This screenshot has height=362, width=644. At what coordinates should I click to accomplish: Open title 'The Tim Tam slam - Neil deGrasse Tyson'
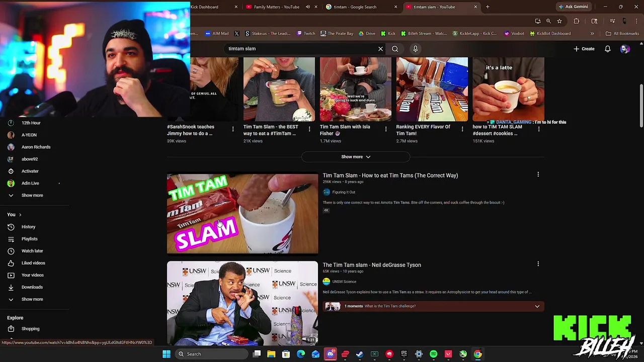[x=372, y=265]
